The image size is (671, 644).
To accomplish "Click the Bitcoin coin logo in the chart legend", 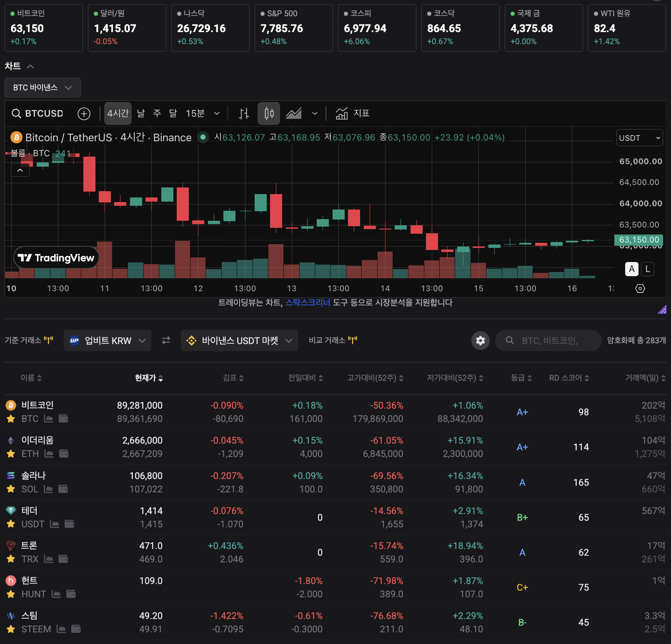I will pos(16,137).
